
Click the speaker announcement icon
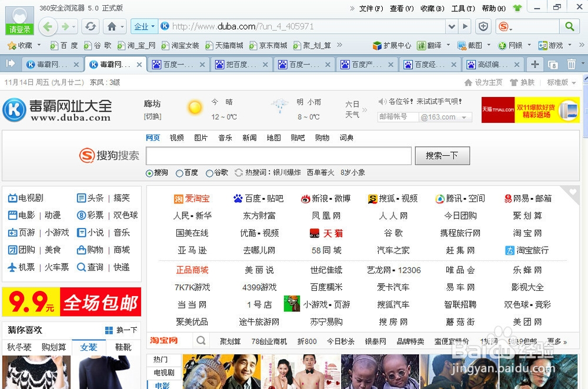383,102
